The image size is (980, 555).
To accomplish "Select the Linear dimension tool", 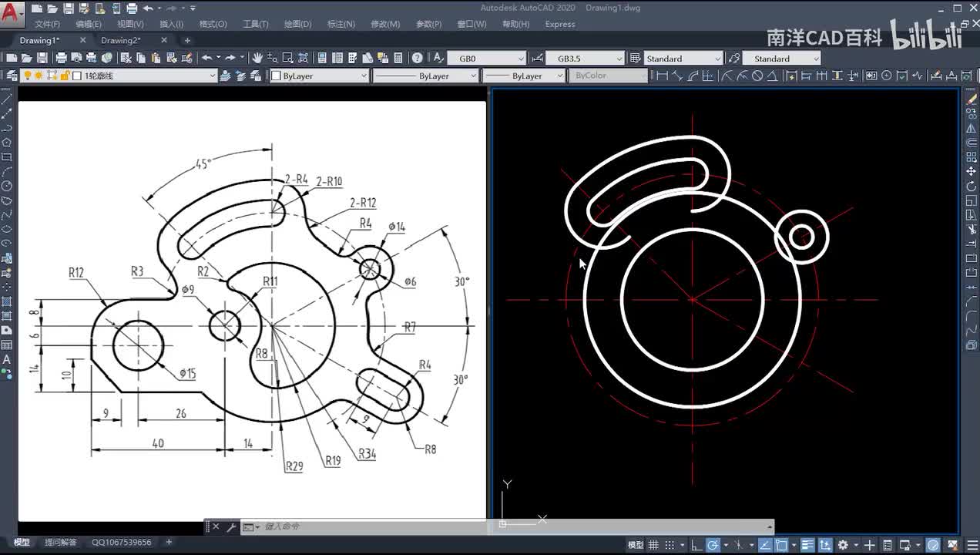I will (x=660, y=76).
